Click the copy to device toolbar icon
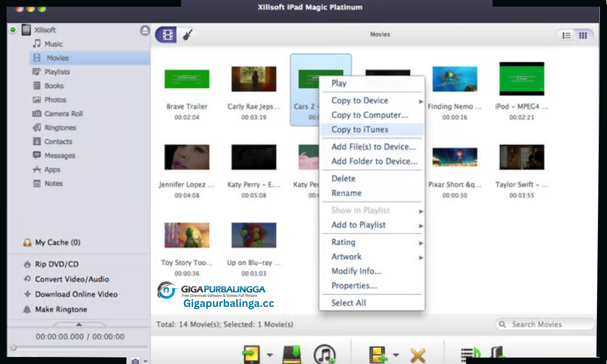Screen dimensions: 607x364 tap(251, 355)
